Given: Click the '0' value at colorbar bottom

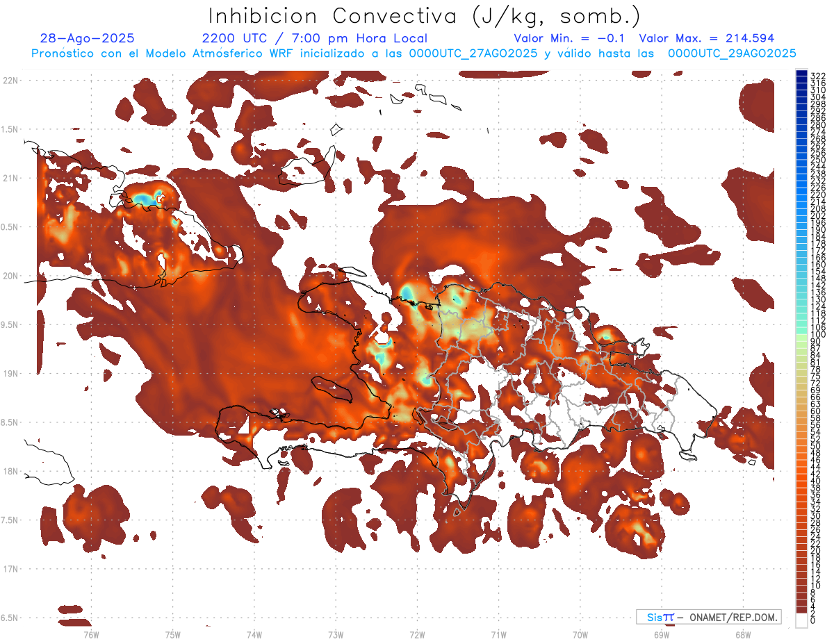Looking at the screenshot, I should pos(813,620).
